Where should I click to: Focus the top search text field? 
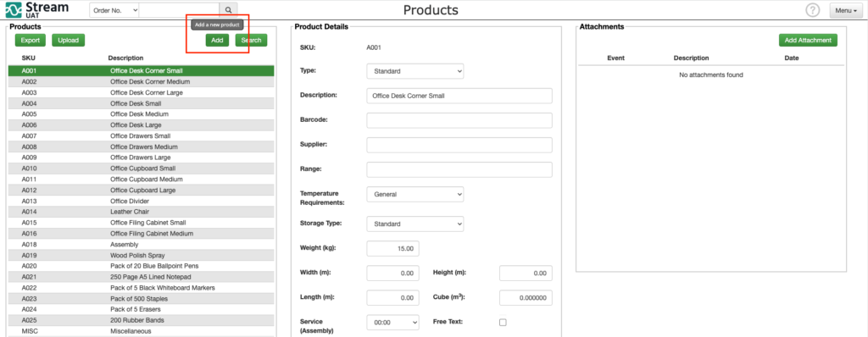[180, 10]
